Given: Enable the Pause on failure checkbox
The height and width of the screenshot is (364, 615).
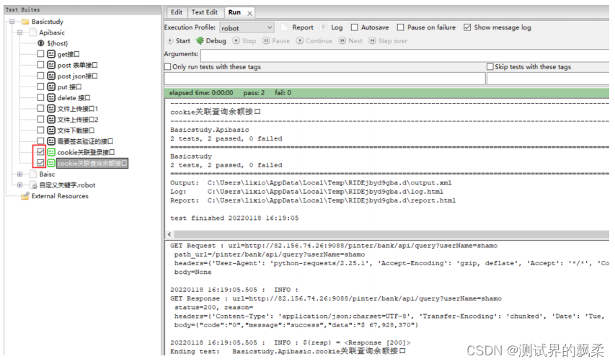Looking at the screenshot, I should tap(400, 27).
